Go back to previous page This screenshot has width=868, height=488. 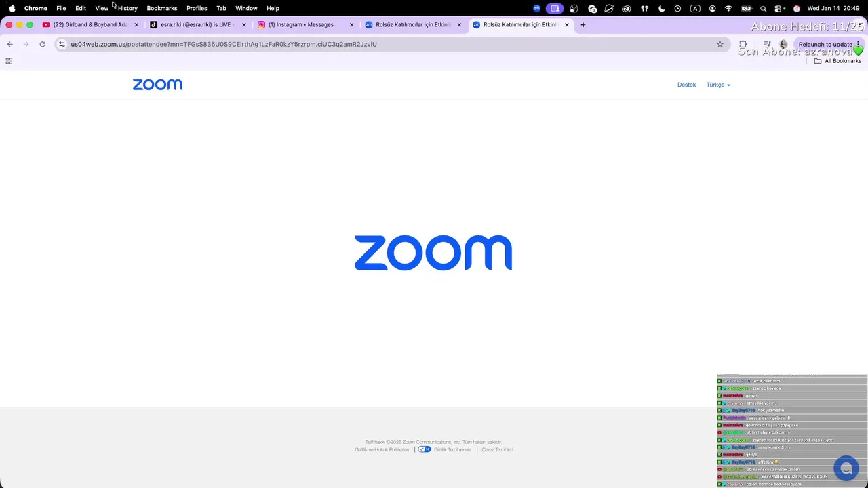click(x=9, y=44)
